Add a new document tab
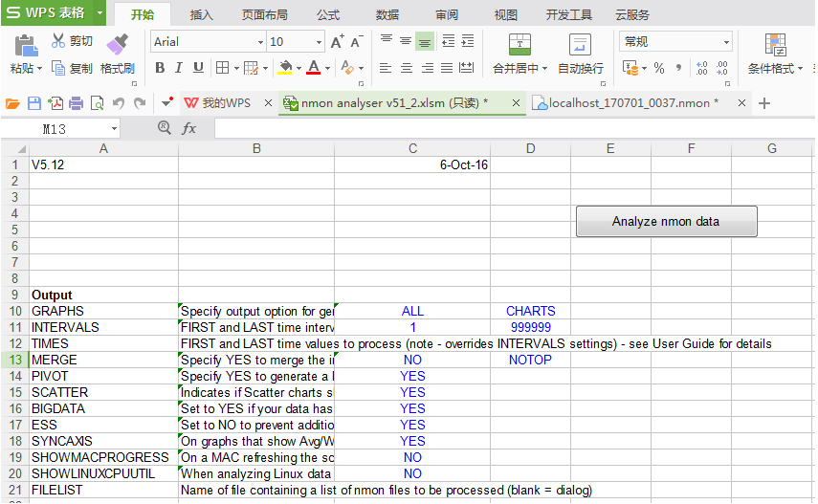Screen dimensions: 818x504 pyautogui.click(x=764, y=103)
